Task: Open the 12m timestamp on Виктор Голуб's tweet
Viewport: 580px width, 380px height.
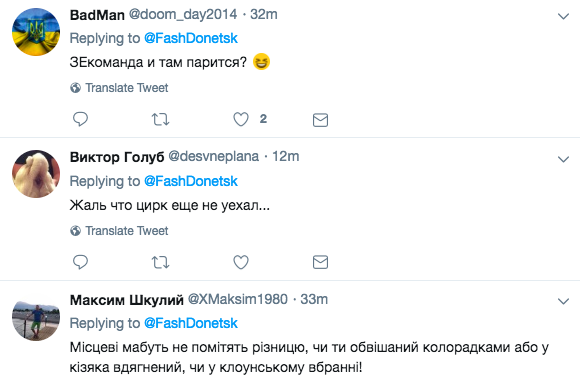Action: click(x=286, y=157)
